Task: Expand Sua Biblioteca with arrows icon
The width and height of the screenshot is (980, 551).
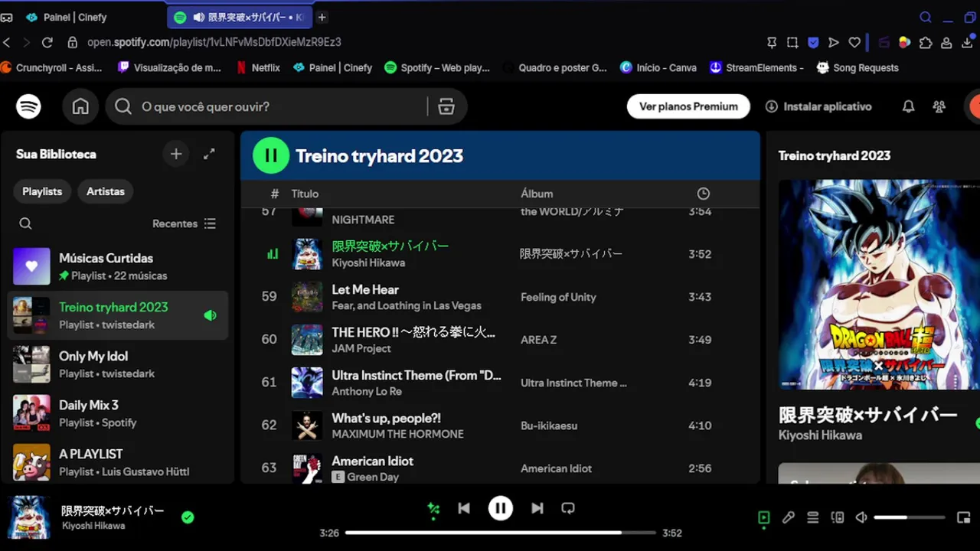Action: [x=209, y=154]
